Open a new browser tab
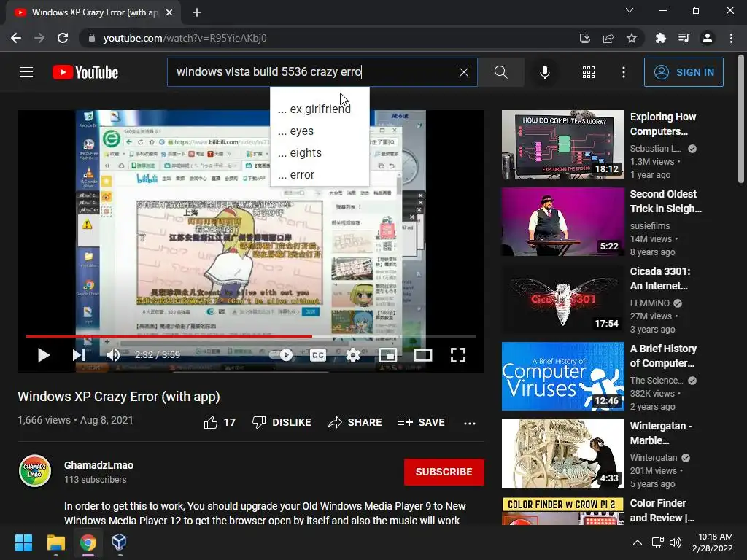Viewport: 747px width, 560px height. (x=197, y=12)
